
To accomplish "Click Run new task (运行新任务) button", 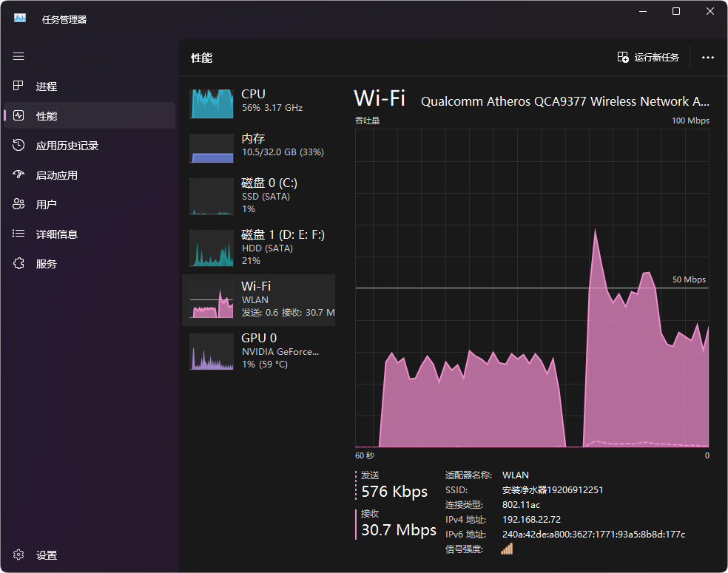I will click(648, 58).
